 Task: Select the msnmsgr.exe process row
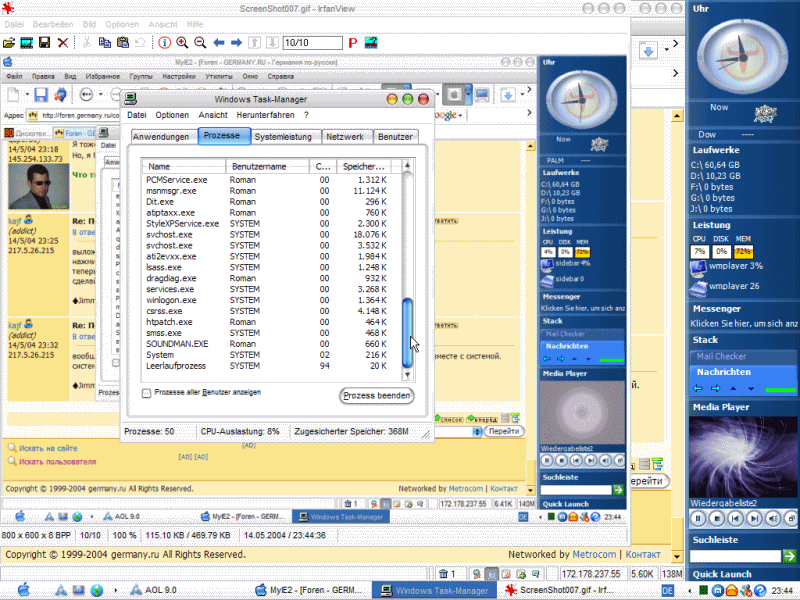tap(266, 191)
